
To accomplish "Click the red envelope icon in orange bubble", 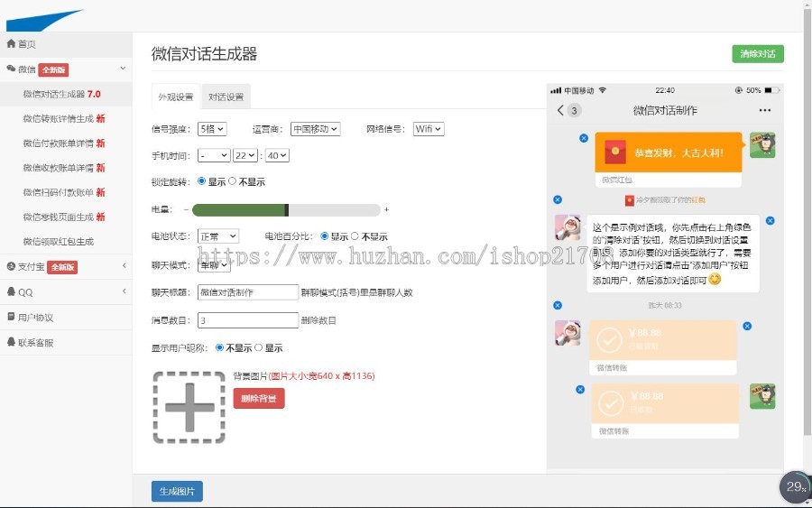I will coord(615,152).
